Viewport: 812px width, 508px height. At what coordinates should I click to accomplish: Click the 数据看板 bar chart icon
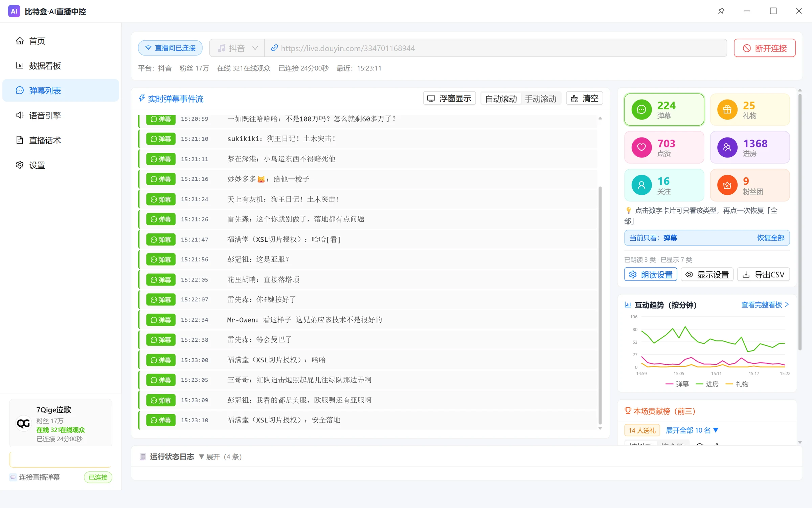[x=20, y=66]
